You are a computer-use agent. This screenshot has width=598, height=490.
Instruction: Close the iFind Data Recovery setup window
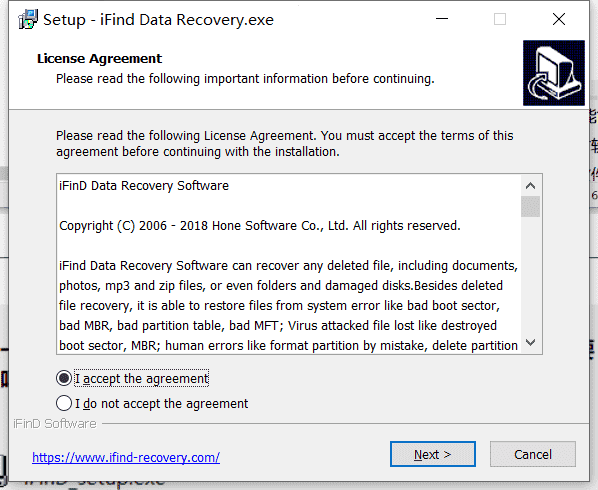pos(559,19)
